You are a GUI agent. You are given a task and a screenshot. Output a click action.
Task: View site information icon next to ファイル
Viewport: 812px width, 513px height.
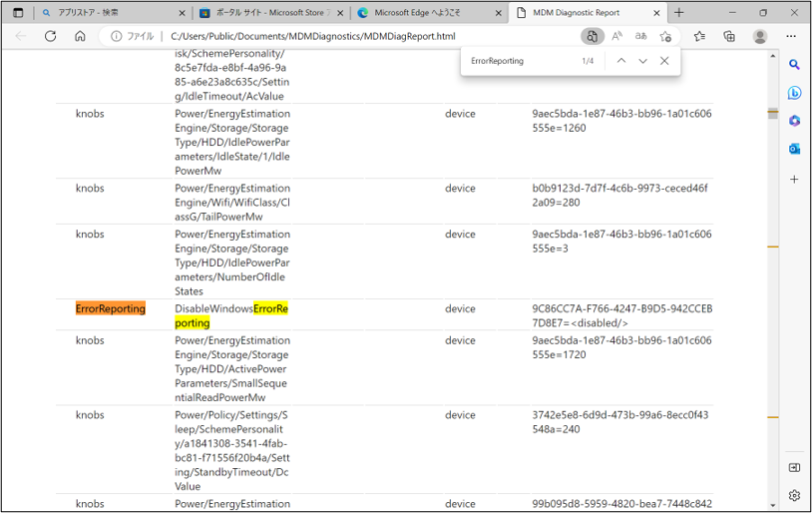coord(116,36)
